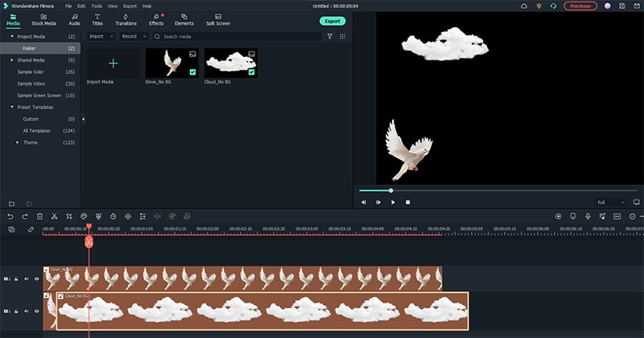Open the Record dropdown

click(134, 36)
